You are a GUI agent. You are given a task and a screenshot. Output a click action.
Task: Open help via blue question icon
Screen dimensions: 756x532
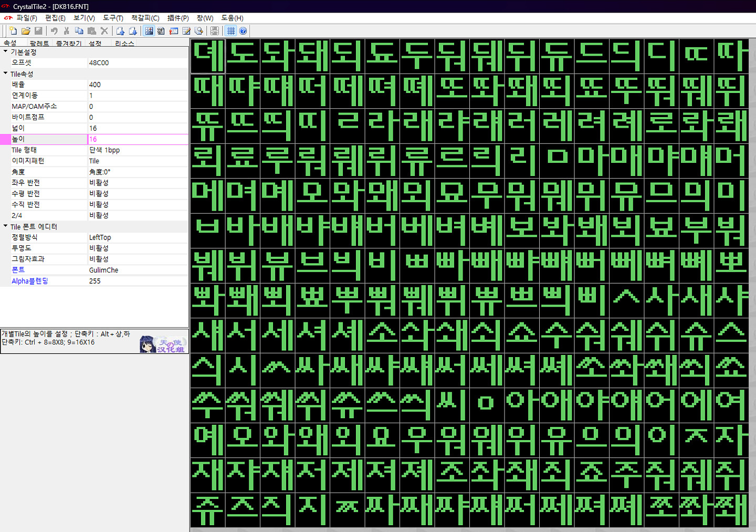click(243, 31)
